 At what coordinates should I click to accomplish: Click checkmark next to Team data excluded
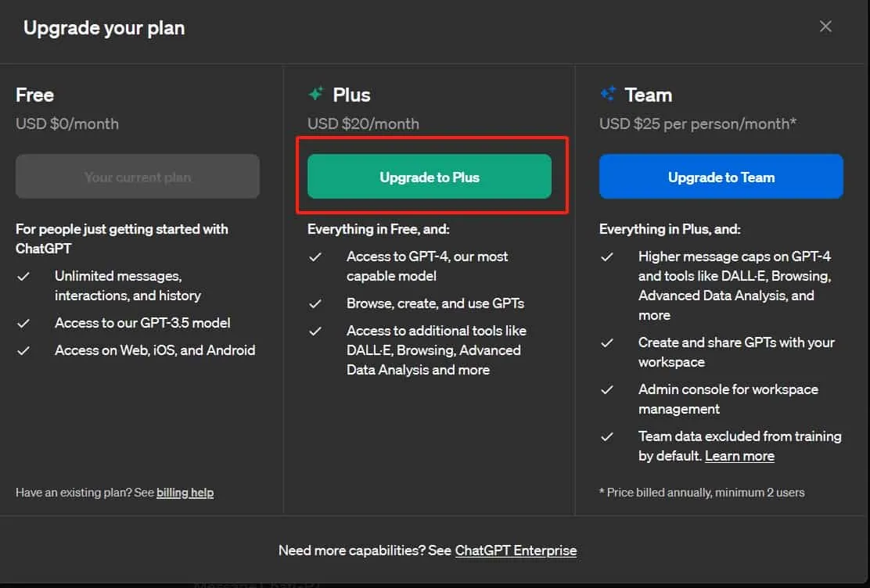tap(606, 436)
